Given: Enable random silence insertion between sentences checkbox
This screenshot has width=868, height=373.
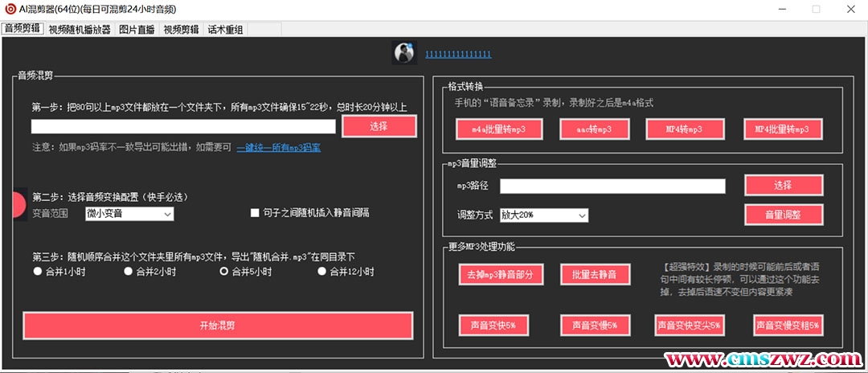Looking at the screenshot, I should tap(255, 213).
